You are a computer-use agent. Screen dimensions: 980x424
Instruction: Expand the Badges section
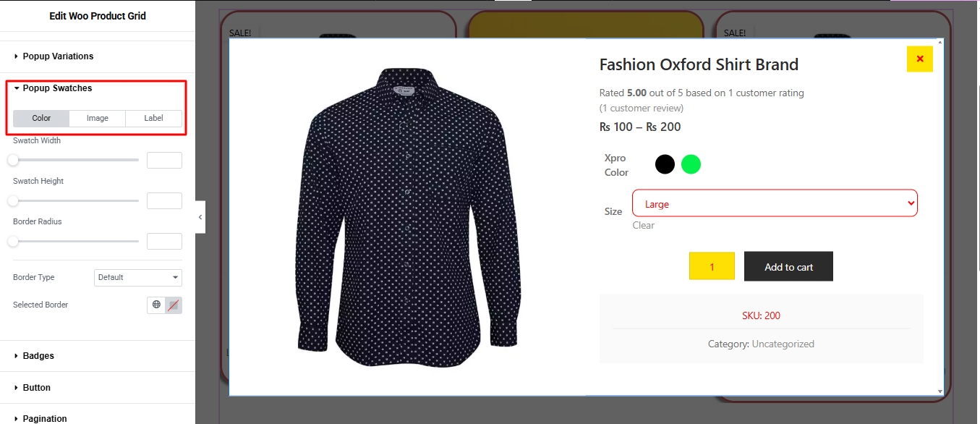(38, 356)
